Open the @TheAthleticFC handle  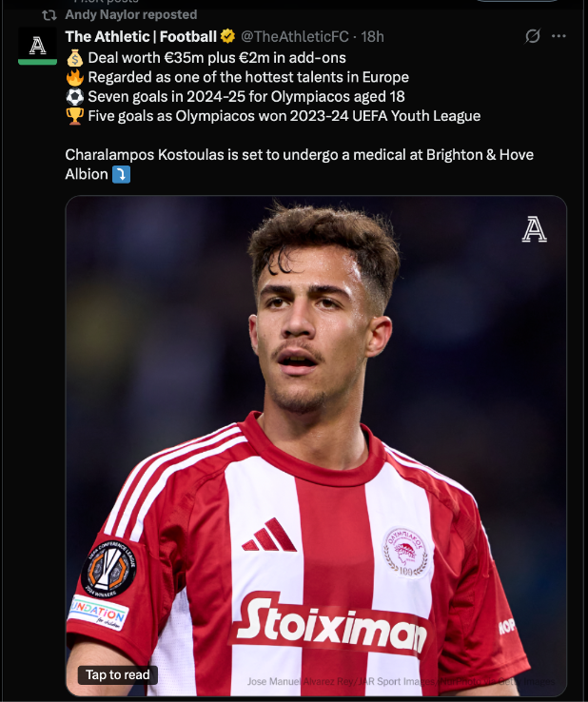click(x=294, y=36)
